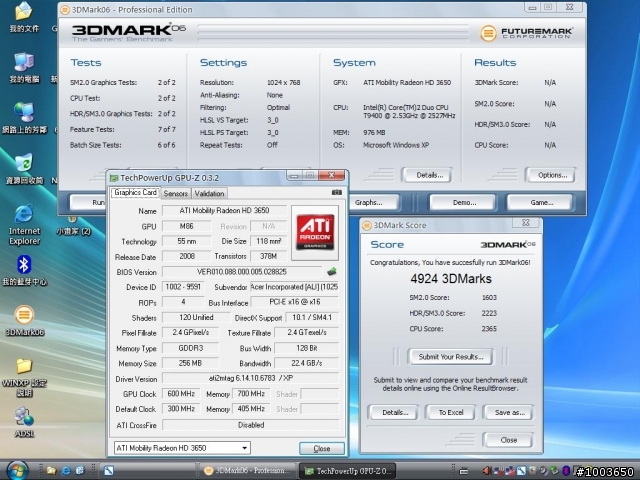This screenshot has width=640, height=480.
Task: Open the graphics card selection dropdown
Action: point(182,448)
